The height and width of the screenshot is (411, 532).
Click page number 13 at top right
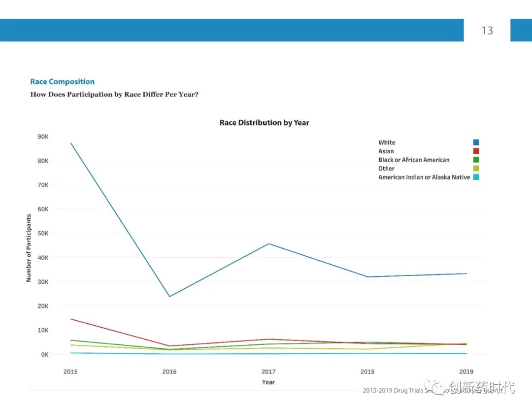point(487,31)
